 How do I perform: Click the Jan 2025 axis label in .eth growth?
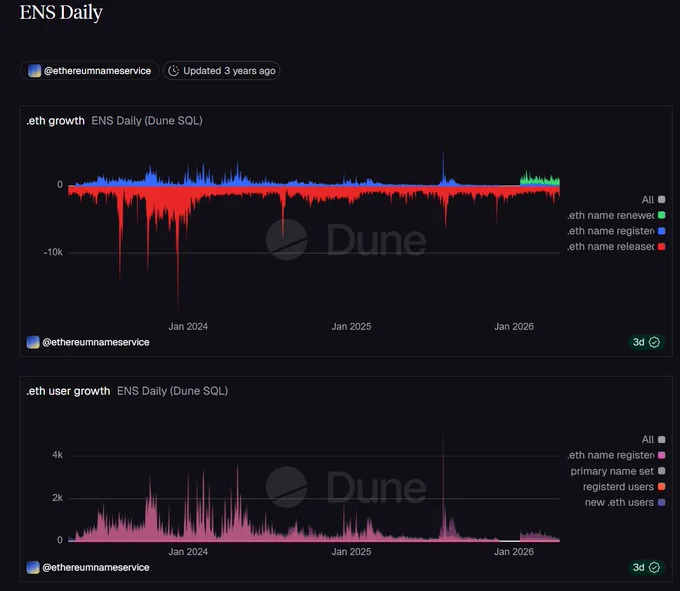[x=351, y=327]
